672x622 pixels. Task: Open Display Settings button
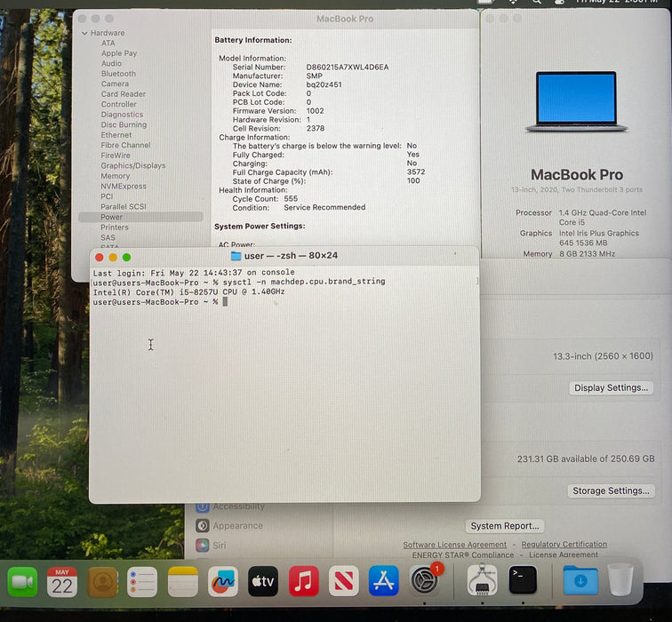tap(612, 388)
